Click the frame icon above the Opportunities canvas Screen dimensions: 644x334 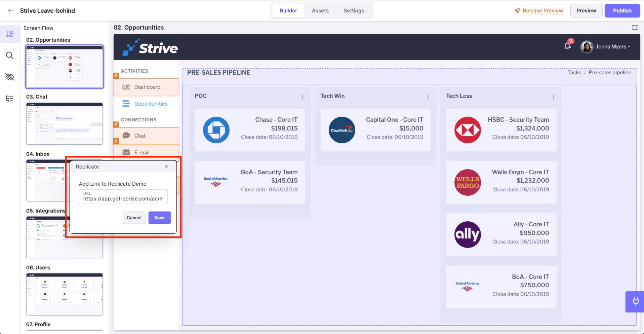pyautogui.click(x=635, y=27)
